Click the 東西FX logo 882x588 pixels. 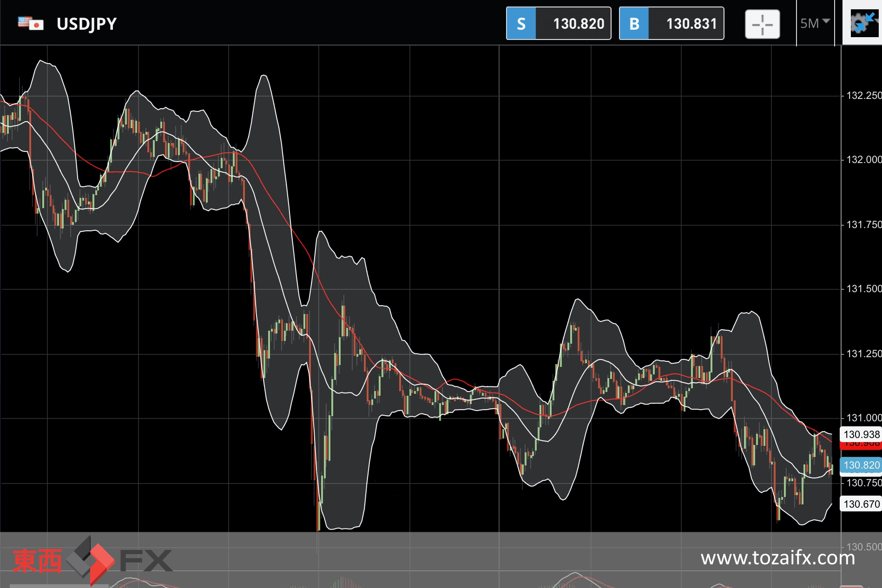click(92, 560)
